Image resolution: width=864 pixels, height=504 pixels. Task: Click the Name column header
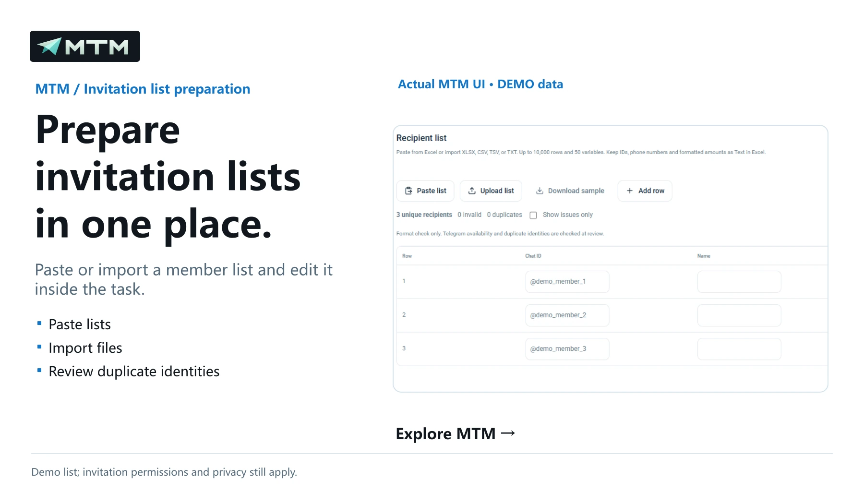coord(704,256)
